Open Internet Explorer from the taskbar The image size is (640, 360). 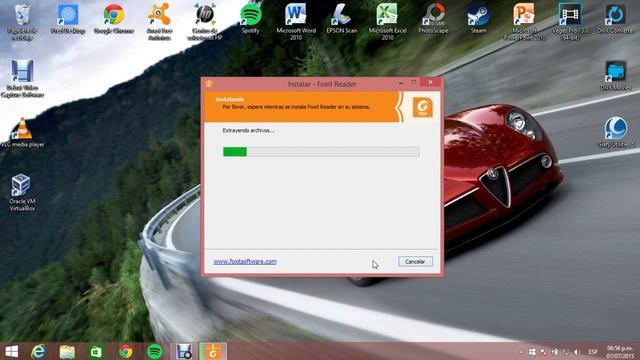(38, 351)
